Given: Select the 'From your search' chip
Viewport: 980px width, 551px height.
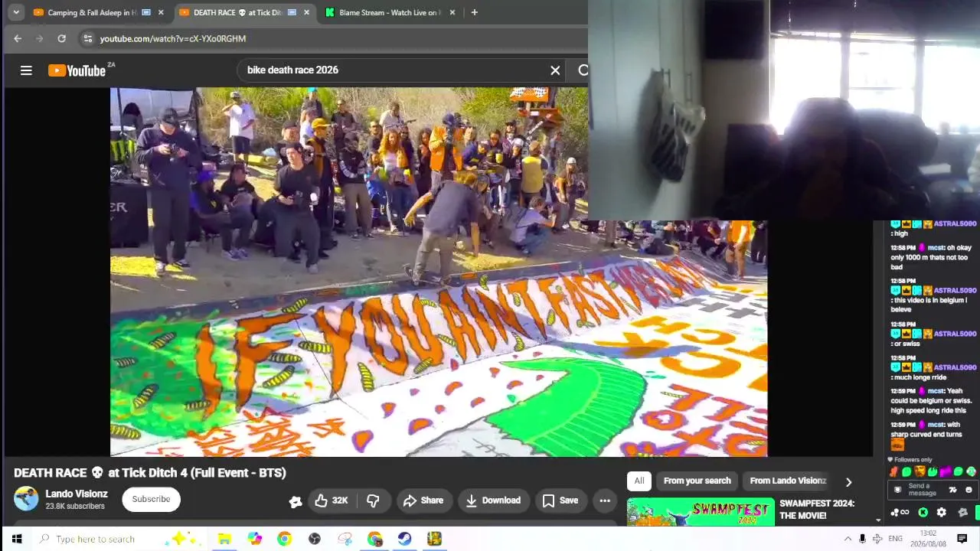Looking at the screenshot, I should [x=697, y=481].
